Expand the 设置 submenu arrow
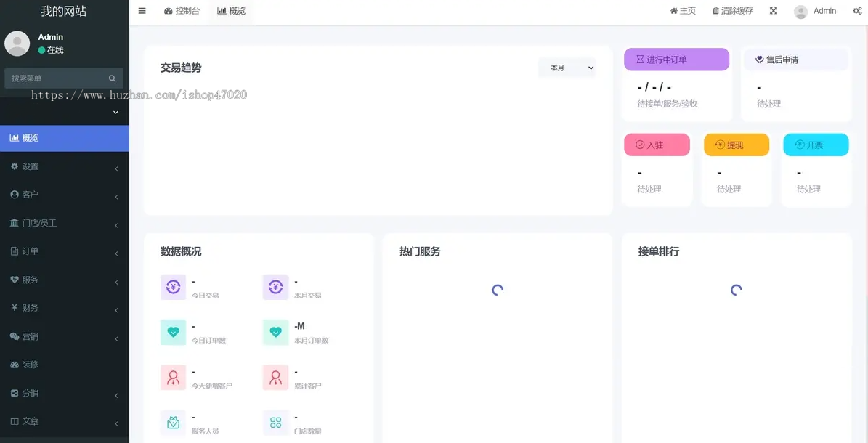Screen dimensions: 868x443 click(x=116, y=168)
